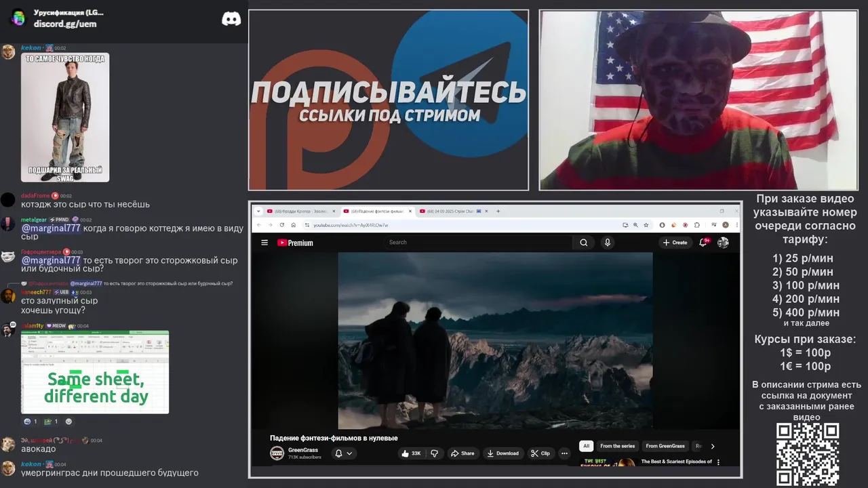Show more filter chips with right arrow

(x=712, y=446)
